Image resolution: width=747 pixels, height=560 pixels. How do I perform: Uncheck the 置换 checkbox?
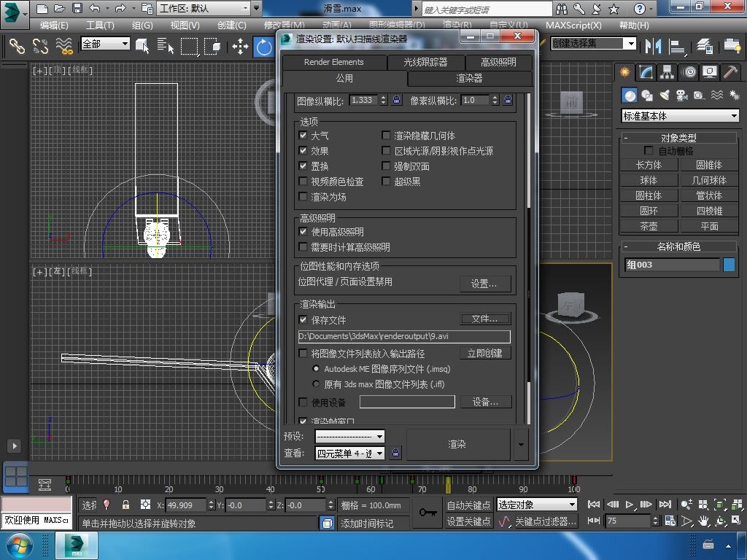tap(303, 166)
